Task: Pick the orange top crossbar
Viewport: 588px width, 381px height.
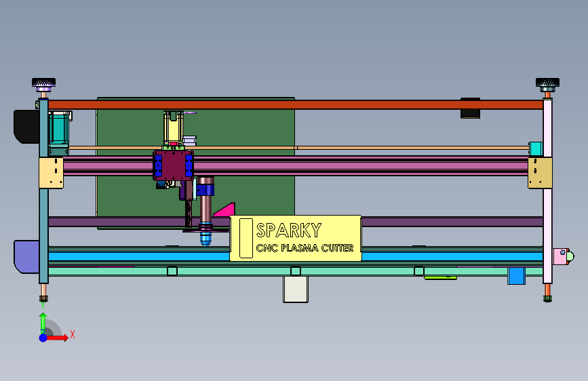Action: pyautogui.click(x=296, y=104)
